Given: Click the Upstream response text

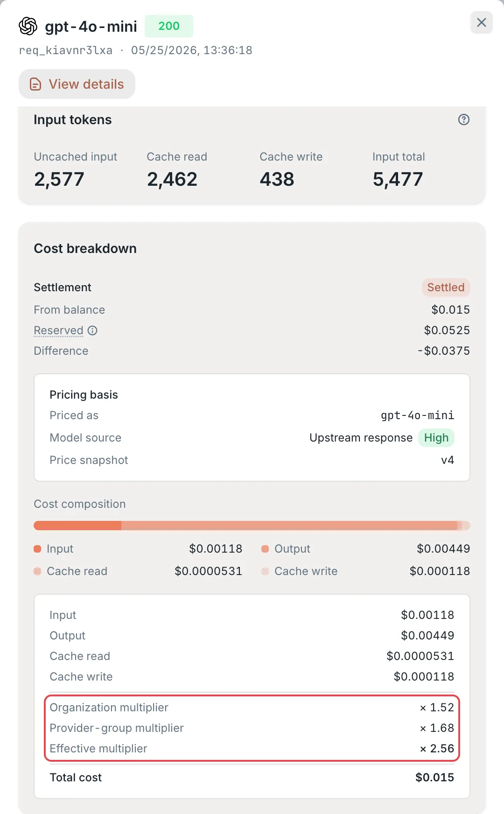Looking at the screenshot, I should pyautogui.click(x=361, y=438).
